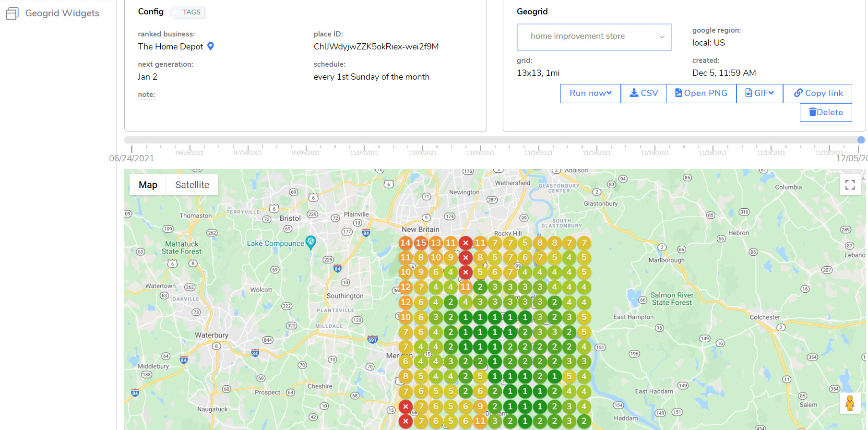Toggle fullscreen map view
Screen dimensions: 868x430
850,185
